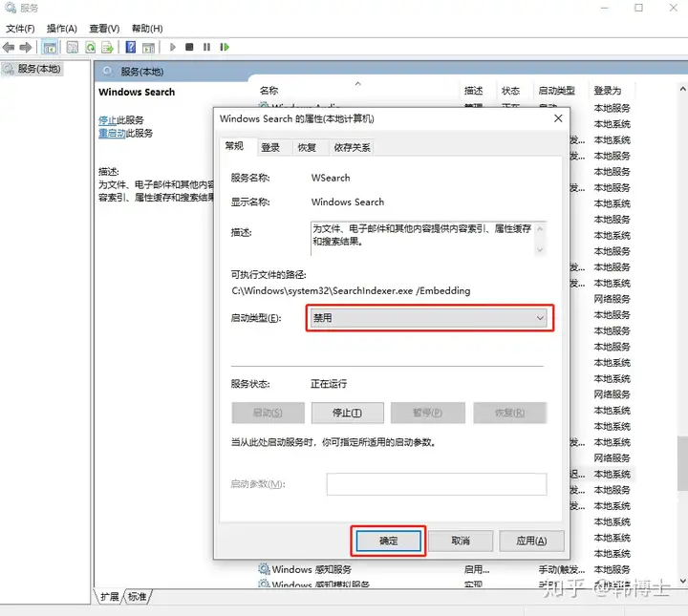Click the SearchIndexer.exe executable path text
The width and height of the screenshot is (688, 616).
[351, 290]
